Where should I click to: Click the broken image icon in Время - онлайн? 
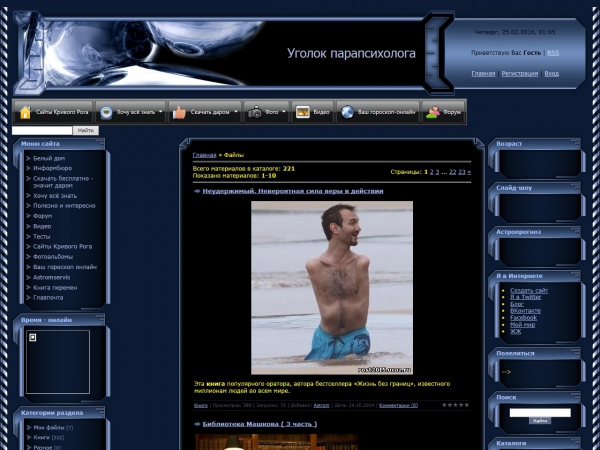(33, 338)
